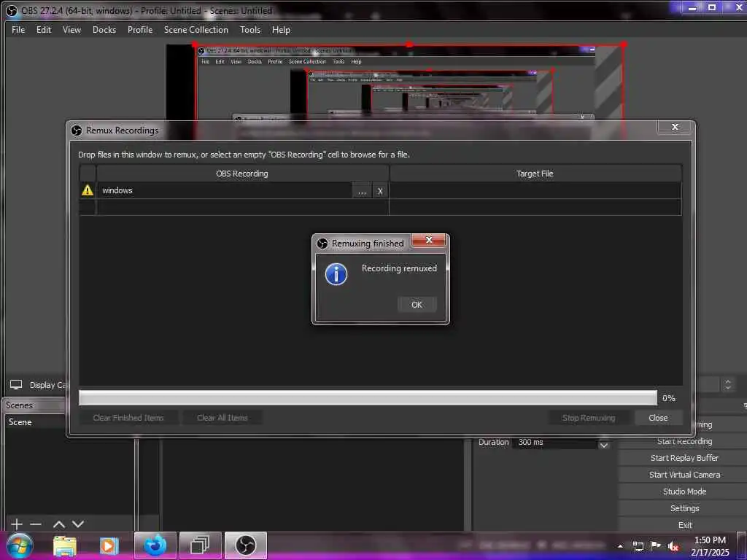The image size is (747, 560).
Task: Click the Display Capture monitor icon
Action: pos(16,384)
